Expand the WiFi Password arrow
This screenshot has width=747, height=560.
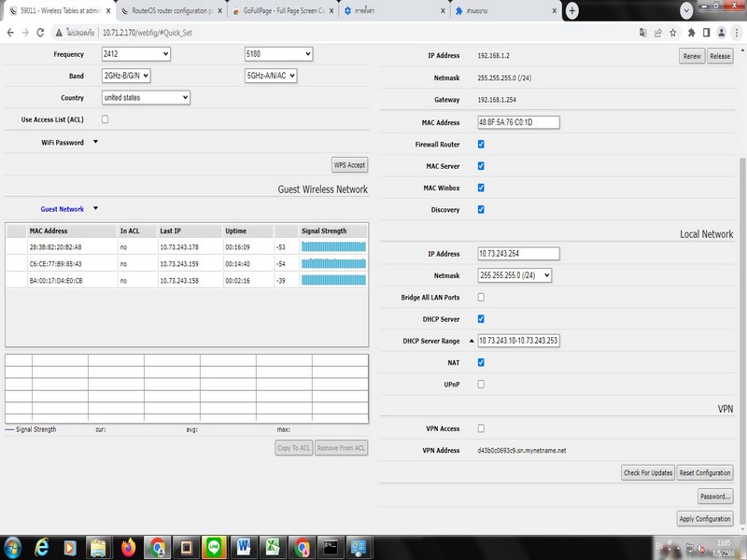click(x=95, y=142)
